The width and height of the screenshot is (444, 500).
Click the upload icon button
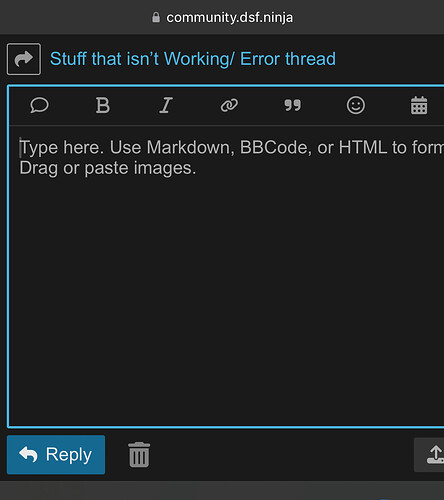pos(429,455)
